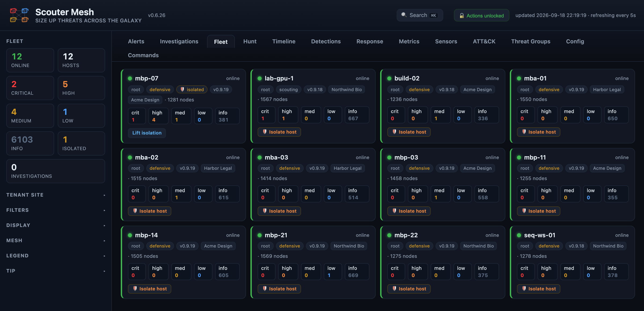This screenshot has height=311, width=644.
Task: Isolate host mbp-22
Action: [409, 289]
